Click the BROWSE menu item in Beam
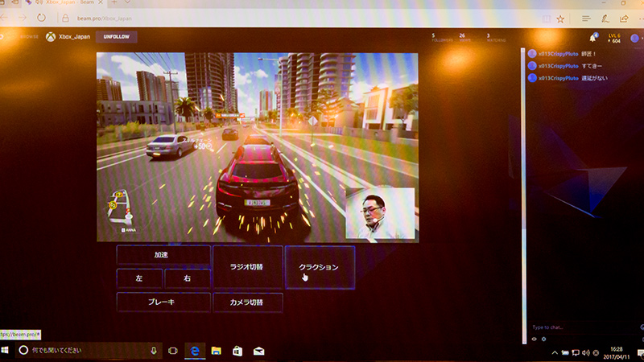The height and width of the screenshot is (362, 644). point(29,37)
